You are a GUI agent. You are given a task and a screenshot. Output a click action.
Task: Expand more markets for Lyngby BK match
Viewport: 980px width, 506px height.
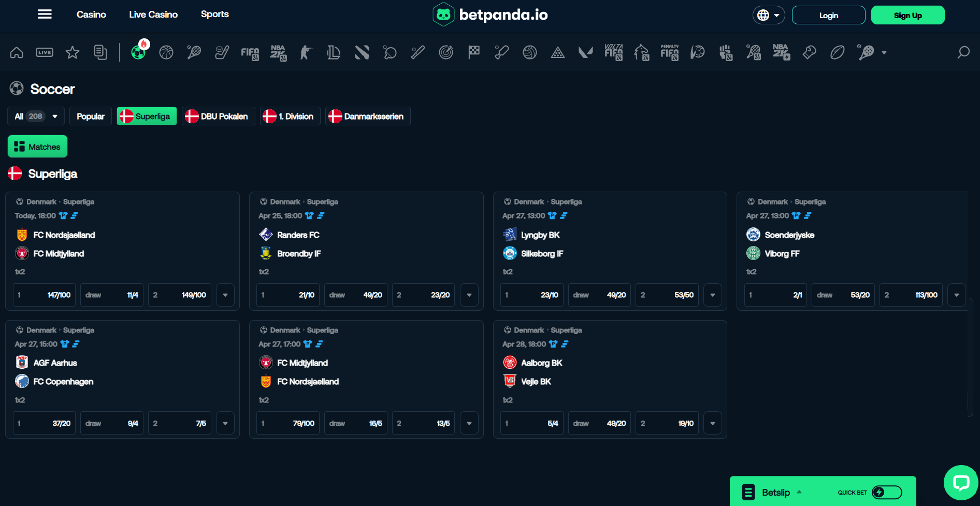tap(713, 295)
